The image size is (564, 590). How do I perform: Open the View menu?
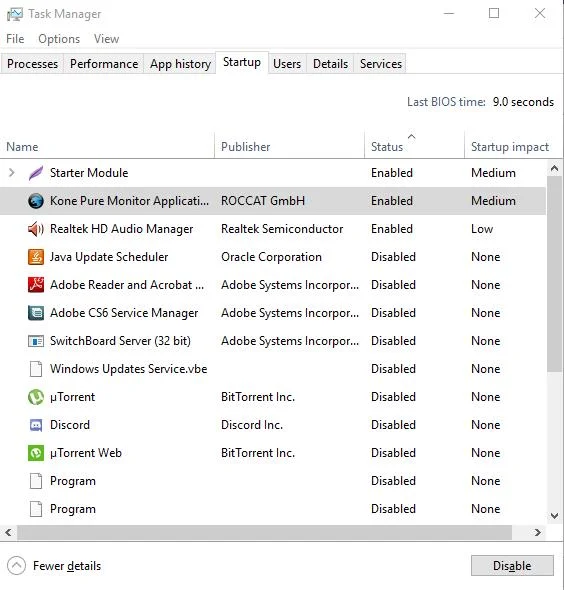pyautogui.click(x=106, y=39)
